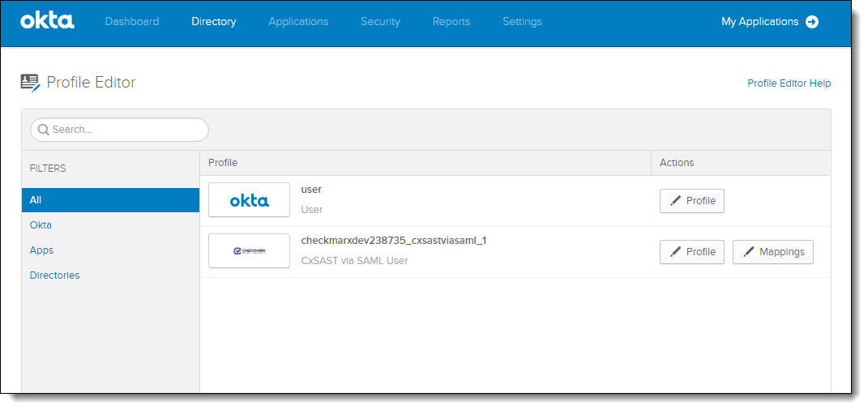Open the Applications menu

pos(298,22)
